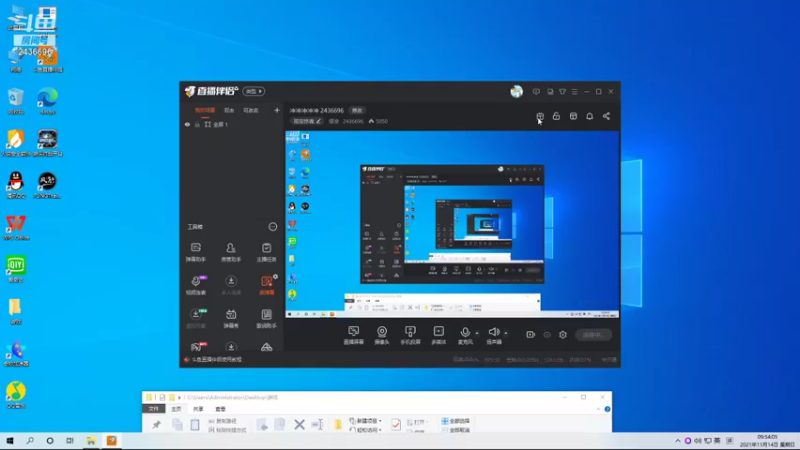Click Copy path in File Explorer ribbon
This screenshot has height=450, width=800.
(x=223, y=421)
